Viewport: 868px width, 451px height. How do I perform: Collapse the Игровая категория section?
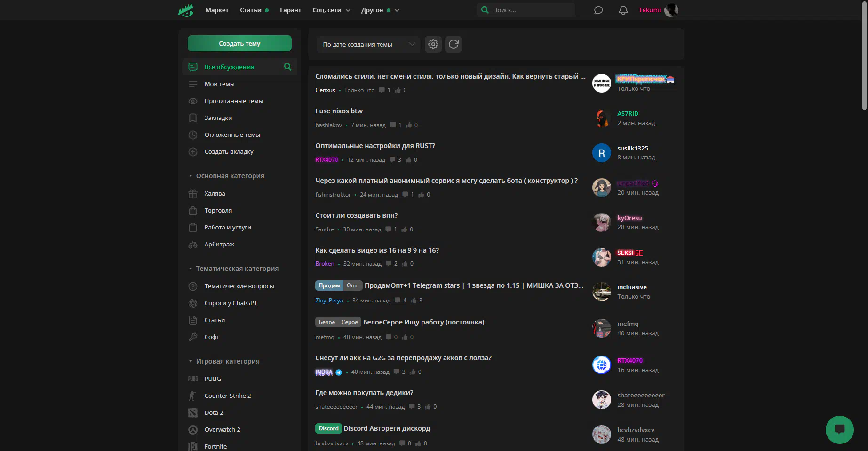click(227, 361)
